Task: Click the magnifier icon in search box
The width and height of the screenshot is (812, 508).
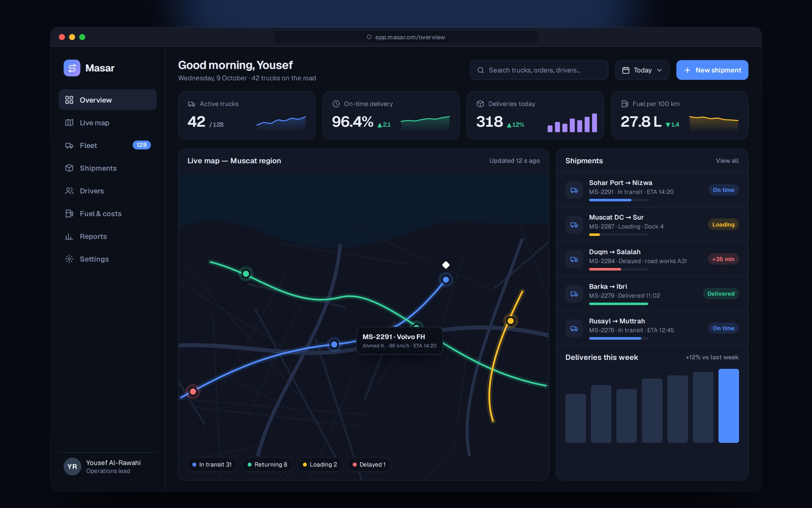Action: [480, 70]
